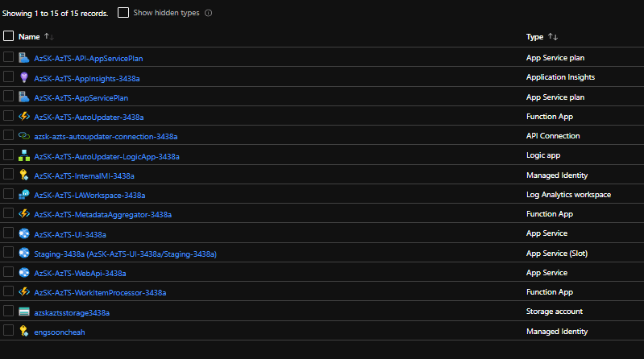The image size is (644, 359).
Task: Click the plan icon beside AzSK-AzTS-AppServicePlan
Action: pos(24,97)
